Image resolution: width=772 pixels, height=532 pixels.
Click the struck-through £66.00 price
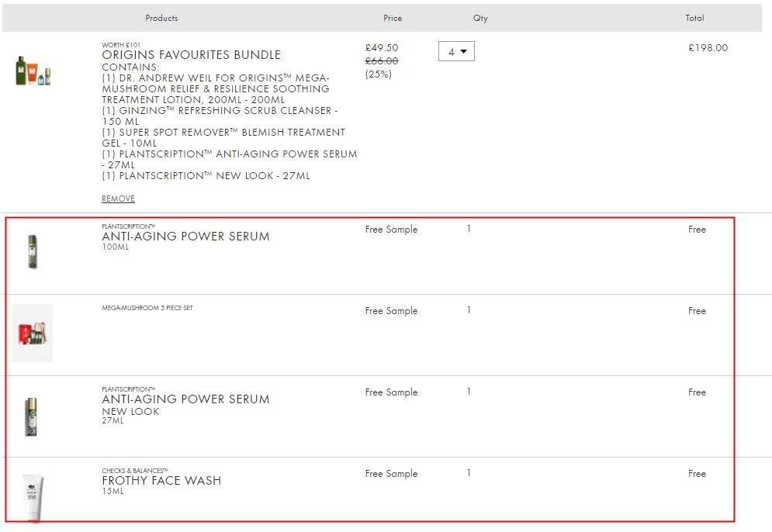[382, 61]
